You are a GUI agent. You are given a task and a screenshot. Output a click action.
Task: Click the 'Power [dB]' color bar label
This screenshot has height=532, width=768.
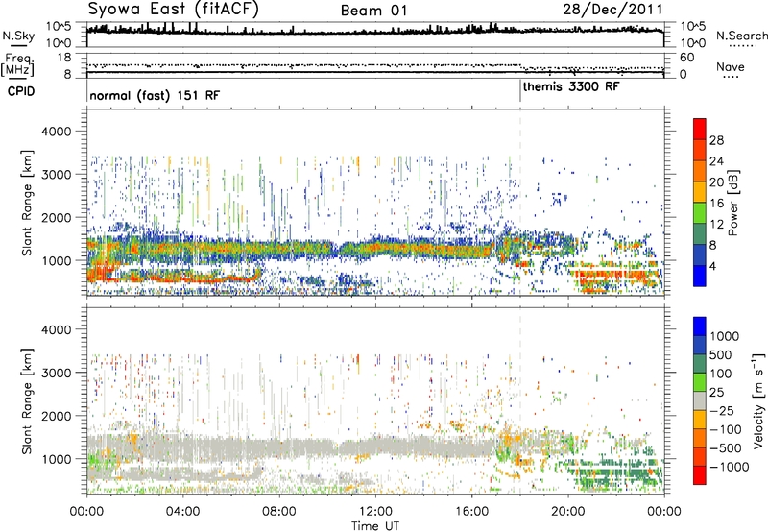point(732,203)
